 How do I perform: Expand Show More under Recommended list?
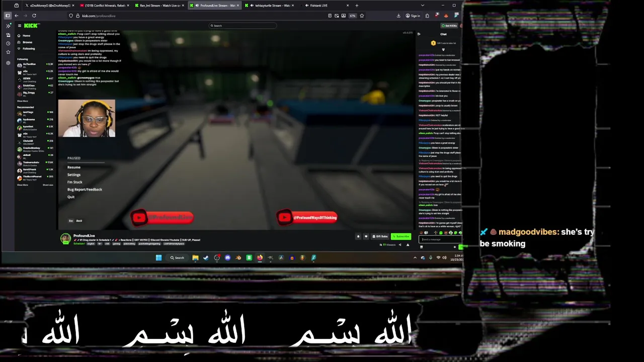click(23, 185)
